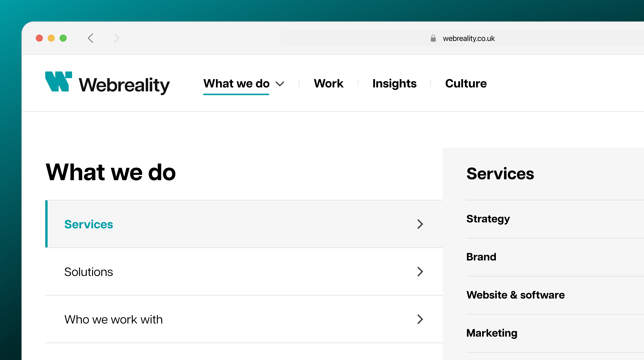The image size is (644, 360).
Task: Open the Marketing service link
Action: 492,333
